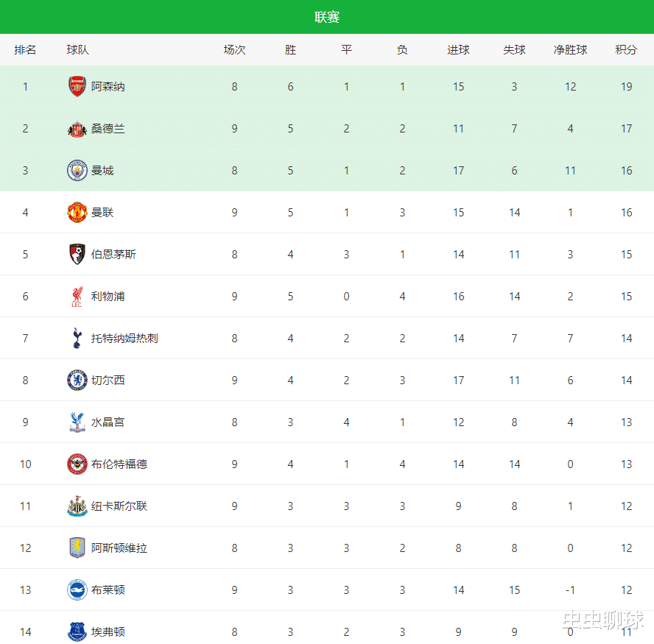
Task: Click the Arsenal club crest icon
Action: 77,86
